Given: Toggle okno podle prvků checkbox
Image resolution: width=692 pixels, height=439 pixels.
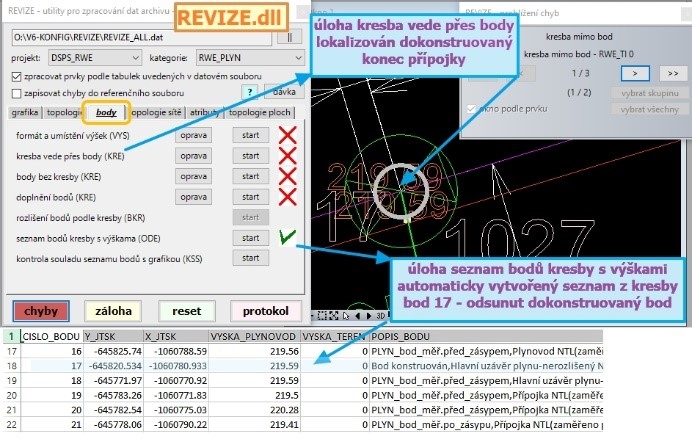Looking at the screenshot, I should (471, 109).
